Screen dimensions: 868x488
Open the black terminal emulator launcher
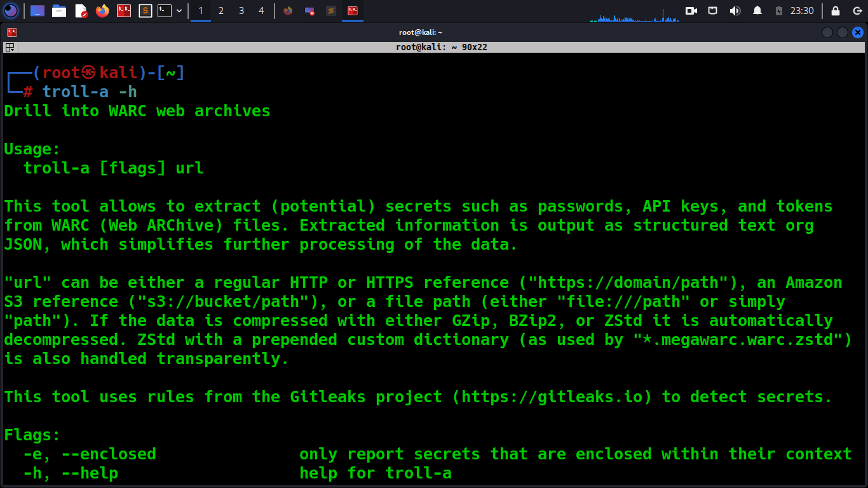coord(165,11)
